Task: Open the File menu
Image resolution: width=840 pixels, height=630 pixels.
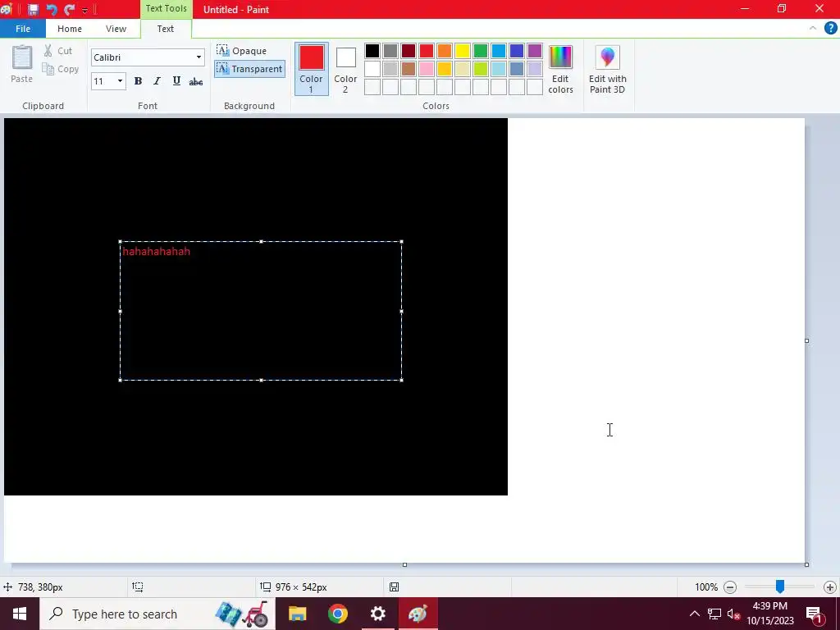Action: 22,29
